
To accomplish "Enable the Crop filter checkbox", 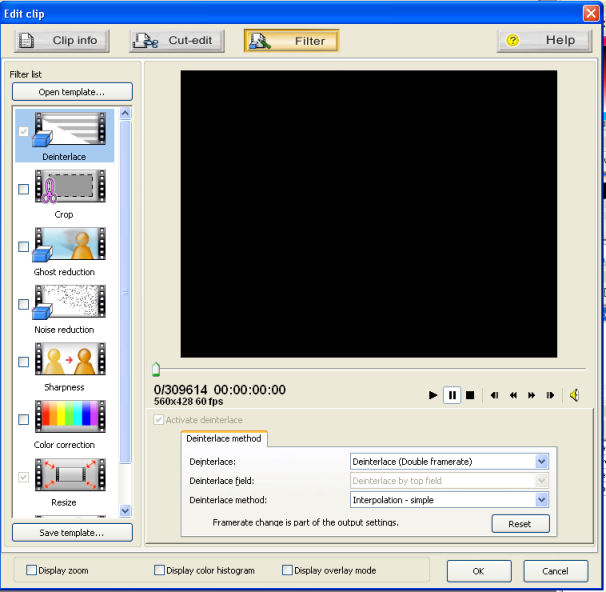I will (x=24, y=189).
